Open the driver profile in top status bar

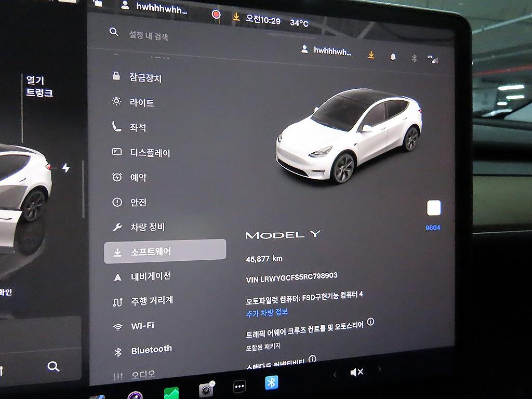tap(154, 7)
